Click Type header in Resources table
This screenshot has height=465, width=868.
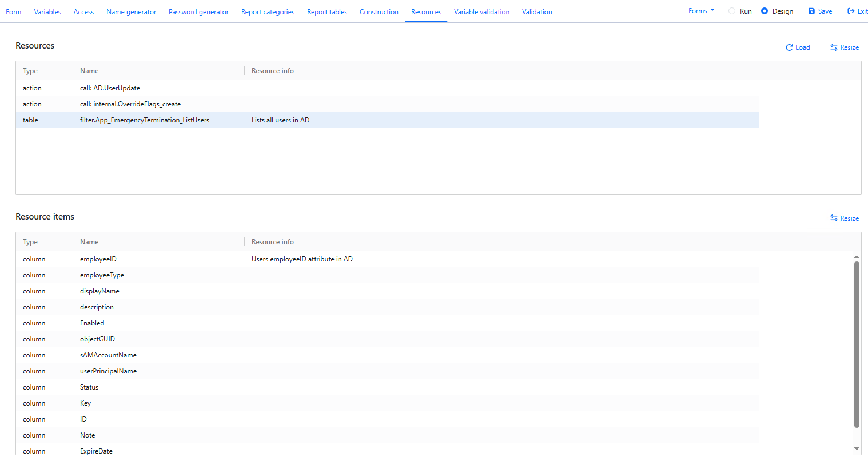30,71
